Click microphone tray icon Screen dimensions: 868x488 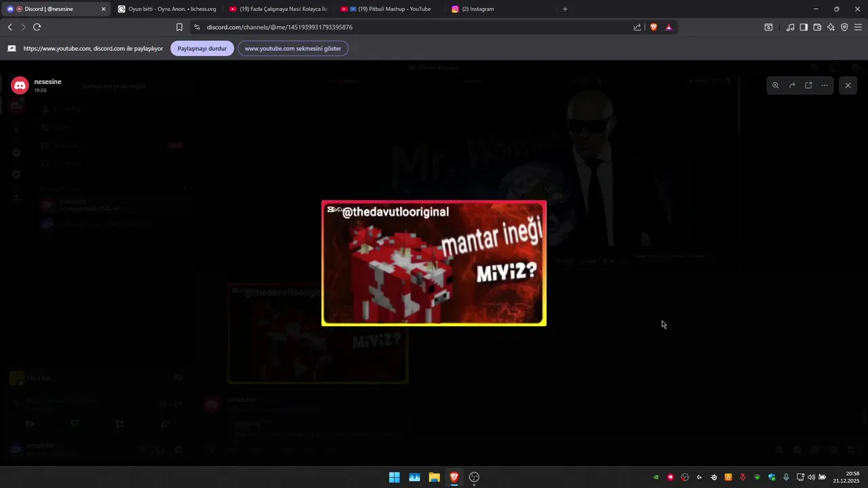[786, 477]
